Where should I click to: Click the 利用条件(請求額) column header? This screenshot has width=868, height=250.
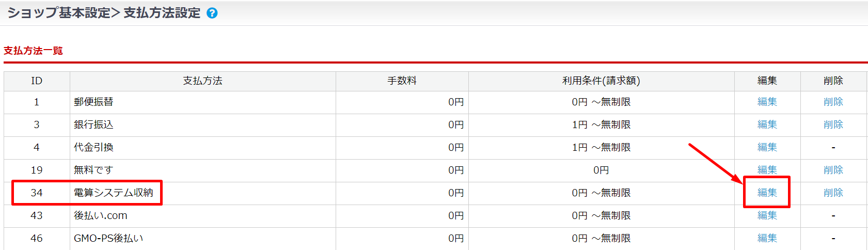(601, 81)
